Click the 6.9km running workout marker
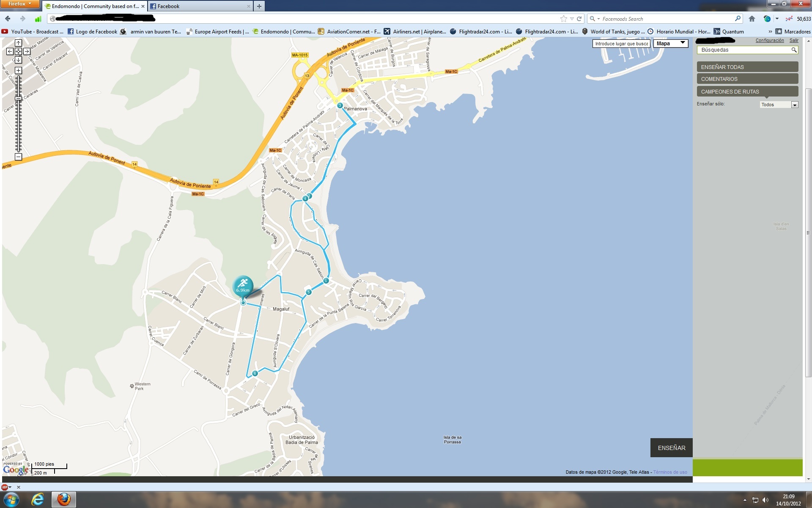This screenshot has height=508, width=812. pos(243,286)
